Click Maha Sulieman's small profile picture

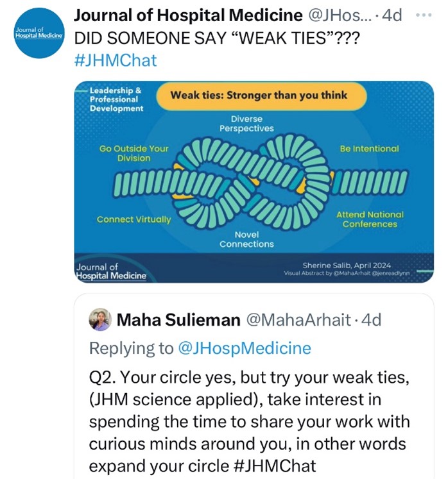99,319
